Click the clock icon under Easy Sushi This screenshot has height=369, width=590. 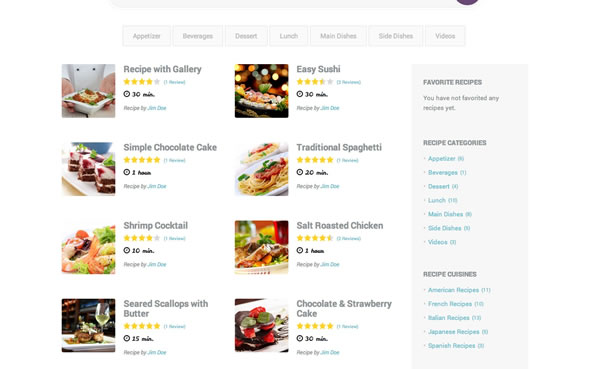pyautogui.click(x=300, y=94)
